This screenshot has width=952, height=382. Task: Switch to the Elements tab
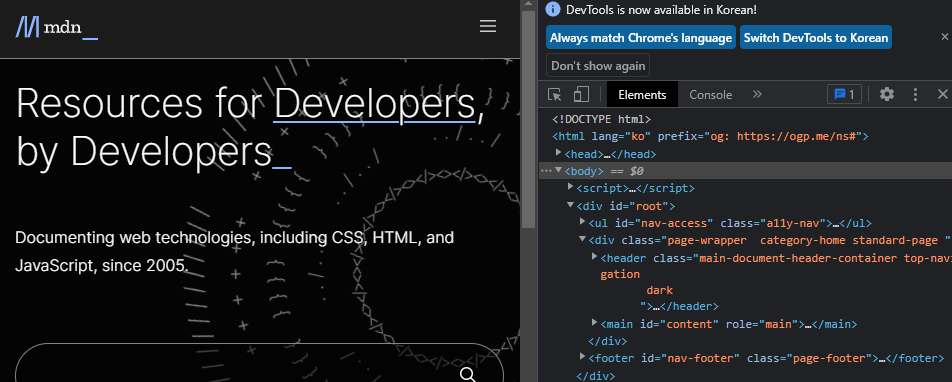(642, 95)
